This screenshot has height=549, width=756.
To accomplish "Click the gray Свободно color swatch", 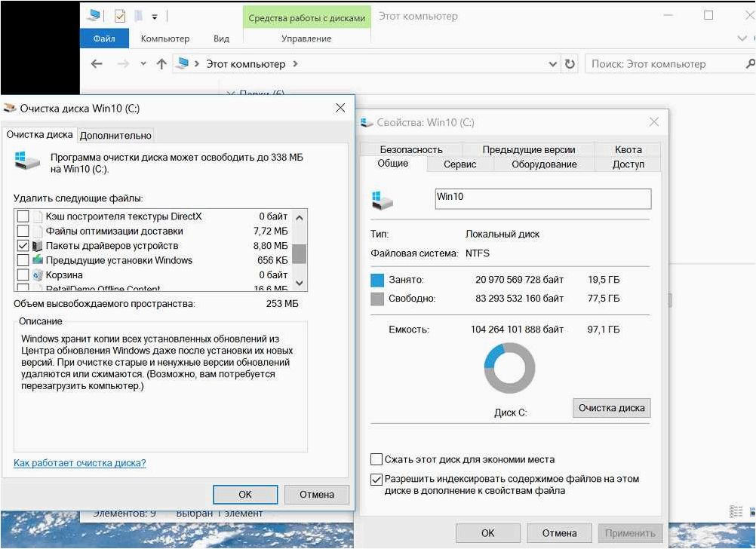I will tap(377, 299).
